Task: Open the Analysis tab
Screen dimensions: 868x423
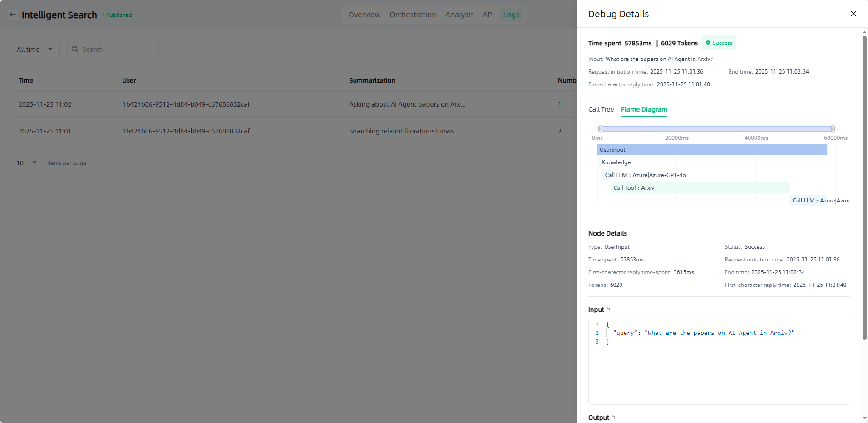Action: coord(459,15)
